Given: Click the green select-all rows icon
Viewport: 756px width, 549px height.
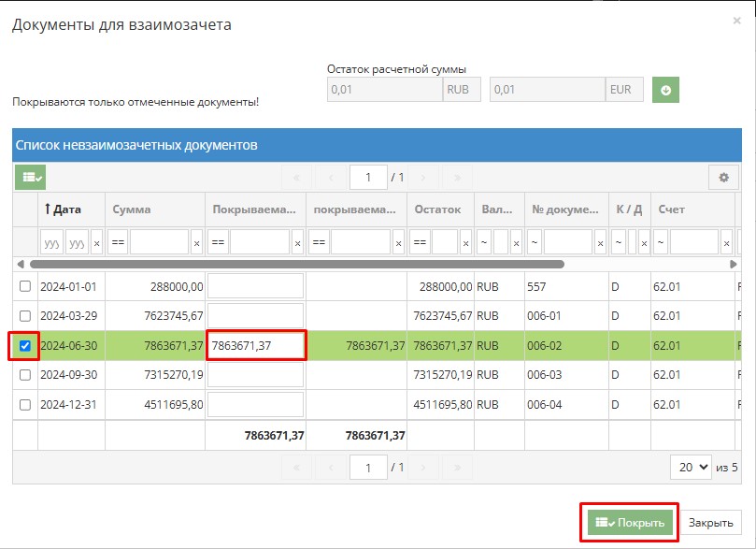Looking at the screenshot, I should tap(30, 177).
